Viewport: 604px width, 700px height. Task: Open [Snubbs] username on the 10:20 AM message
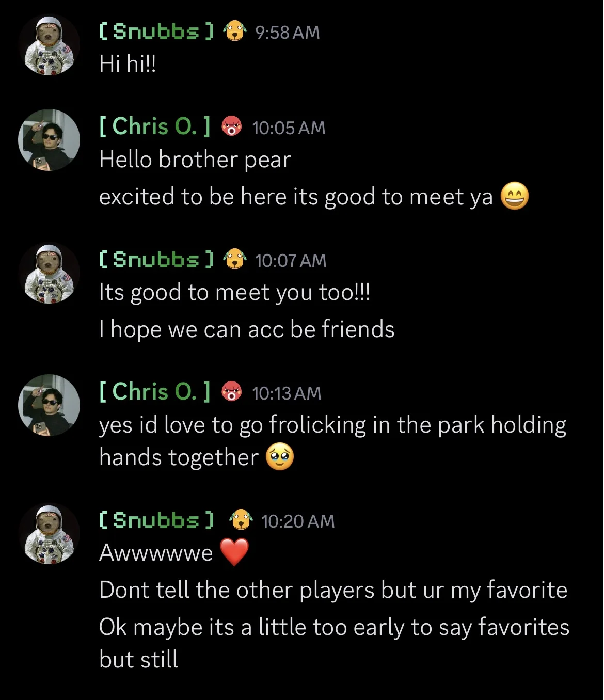coord(156,519)
